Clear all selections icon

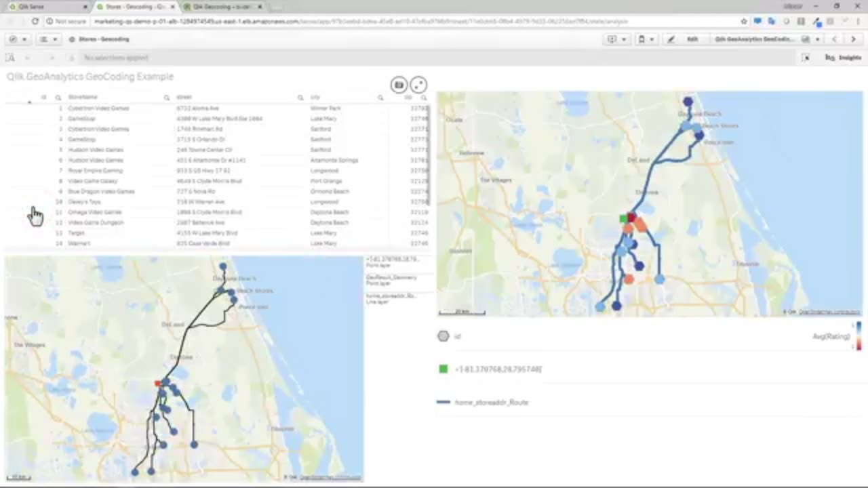tap(71, 58)
